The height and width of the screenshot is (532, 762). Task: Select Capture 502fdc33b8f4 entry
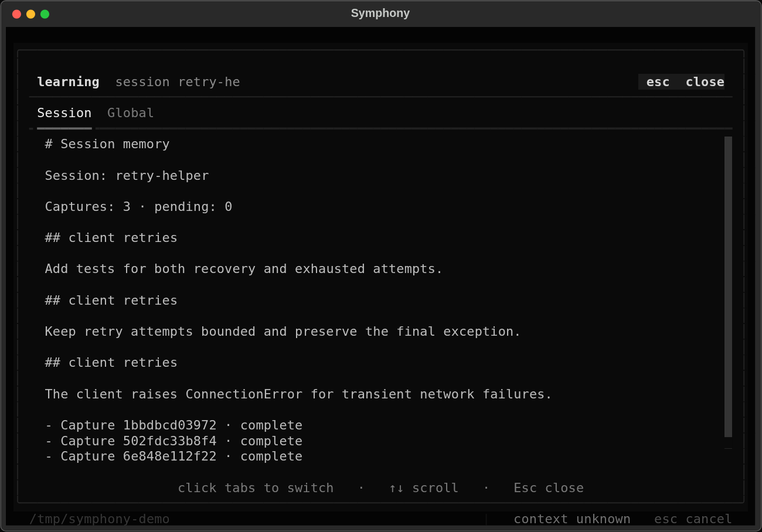coord(174,441)
